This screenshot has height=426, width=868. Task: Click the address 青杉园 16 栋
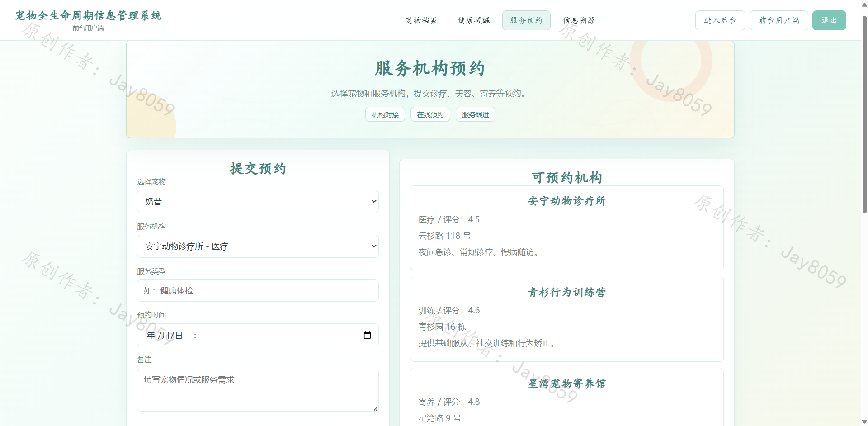point(442,327)
